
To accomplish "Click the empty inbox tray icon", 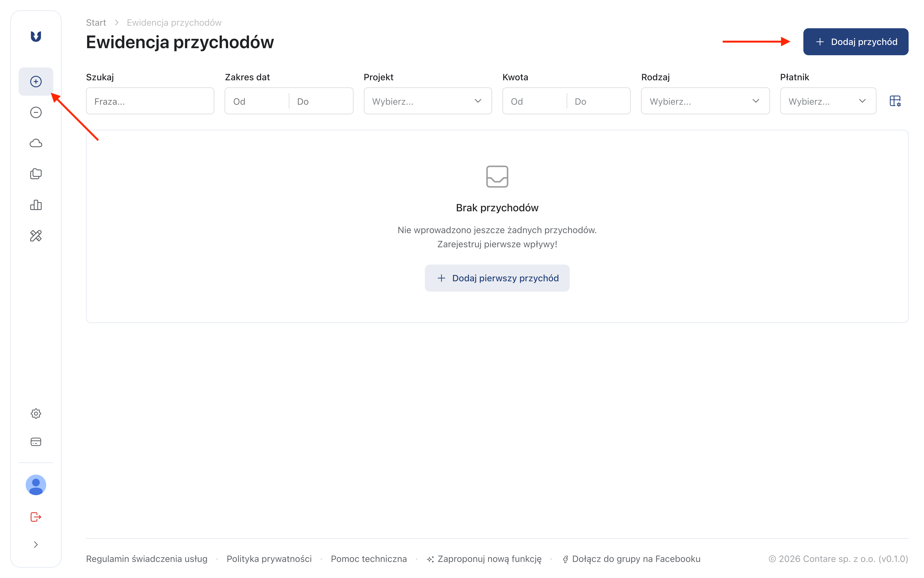I will point(497,177).
